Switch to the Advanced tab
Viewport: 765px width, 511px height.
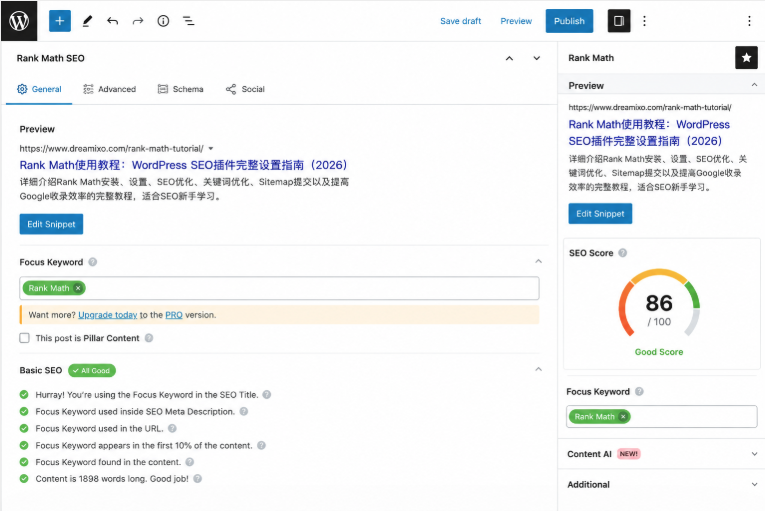(x=110, y=89)
